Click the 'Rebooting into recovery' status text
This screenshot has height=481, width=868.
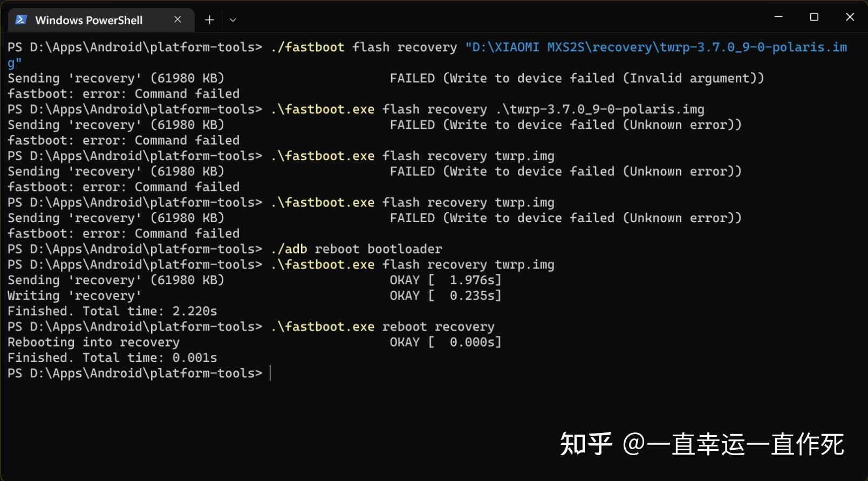pos(93,341)
